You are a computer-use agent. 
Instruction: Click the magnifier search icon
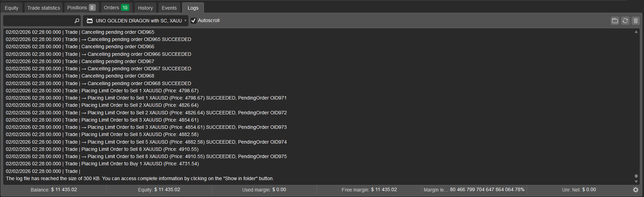(x=77, y=21)
